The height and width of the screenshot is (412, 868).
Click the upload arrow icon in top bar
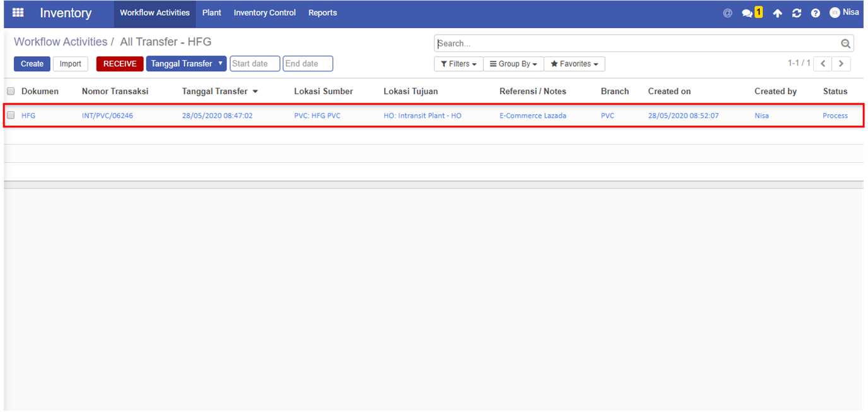pos(778,13)
